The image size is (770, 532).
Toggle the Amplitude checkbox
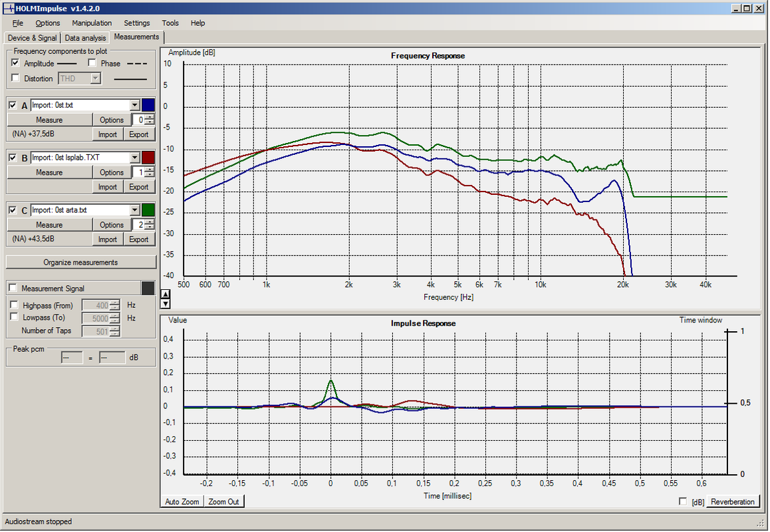[x=15, y=63]
